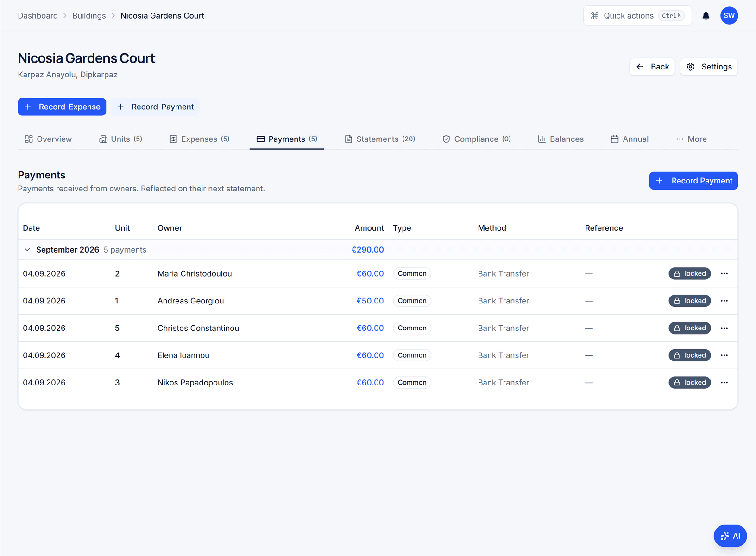The width and height of the screenshot is (756, 556).
Task: Click locked badge on Maria Christodoulou row
Action: click(689, 274)
